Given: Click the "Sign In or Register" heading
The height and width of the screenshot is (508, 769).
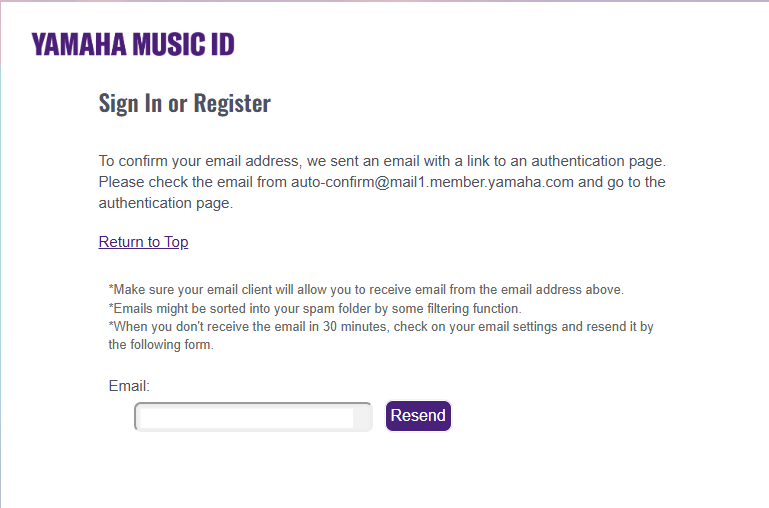Looking at the screenshot, I should point(184,103).
